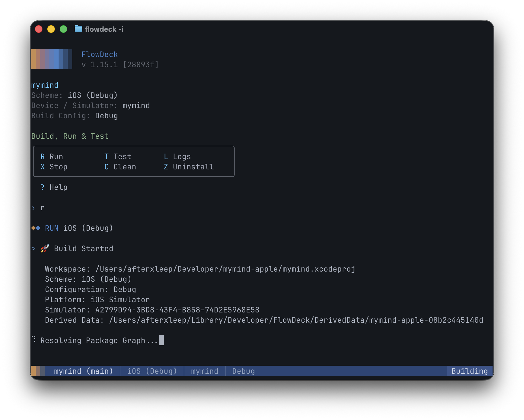Click the Workspace path mymind.xcodeproj line
Image resolution: width=524 pixels, height=420 pixels.
(200, 269)
